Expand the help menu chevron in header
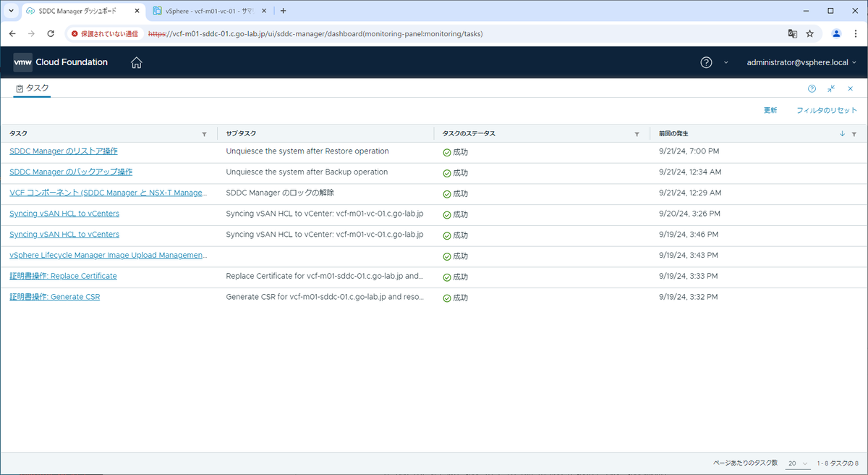868x475 pixels. tap(726, 62)
